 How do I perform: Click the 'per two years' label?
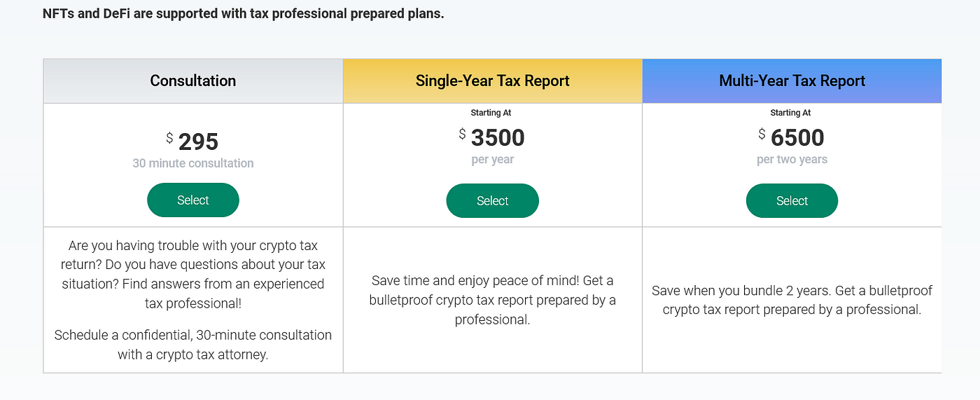[x=792, y=160]
